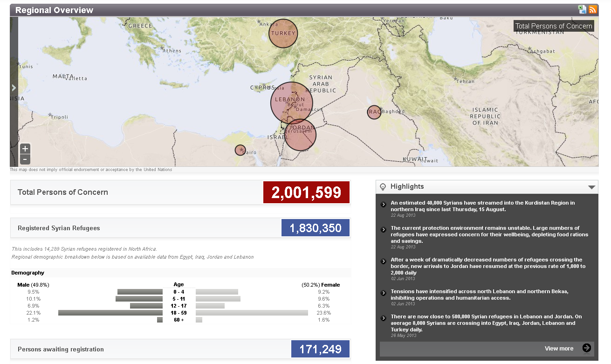Click the Iraq circle marker
Viewport: 611px width, 364px height.
[x=374, y=112]
